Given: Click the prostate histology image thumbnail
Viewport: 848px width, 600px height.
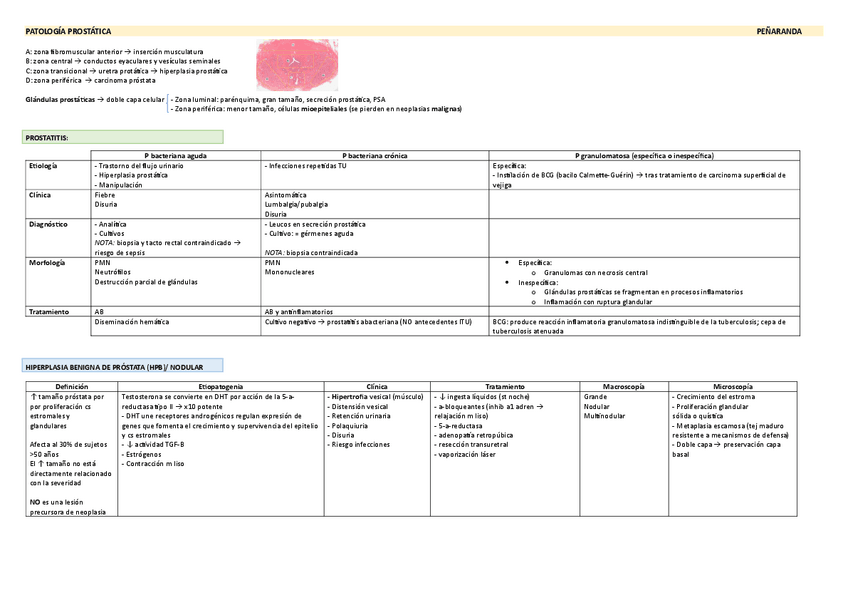Looking at the screenshot, I should pos(297,65).
